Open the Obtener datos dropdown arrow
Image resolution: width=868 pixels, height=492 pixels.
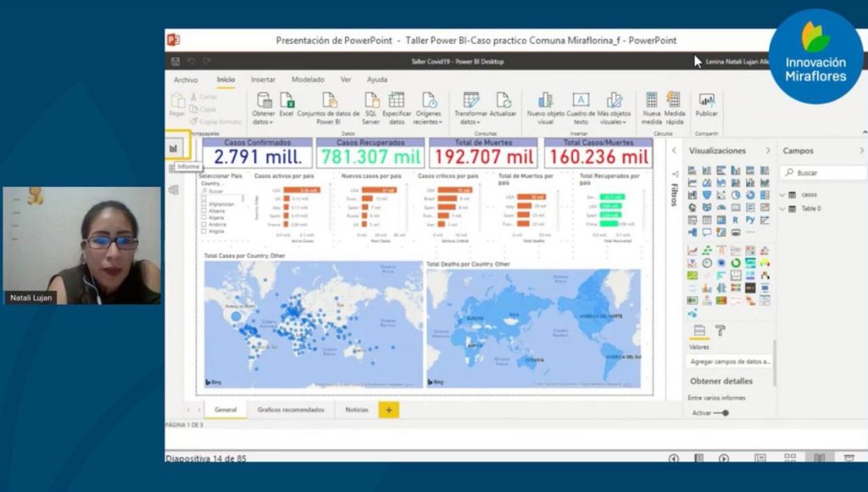270,122
